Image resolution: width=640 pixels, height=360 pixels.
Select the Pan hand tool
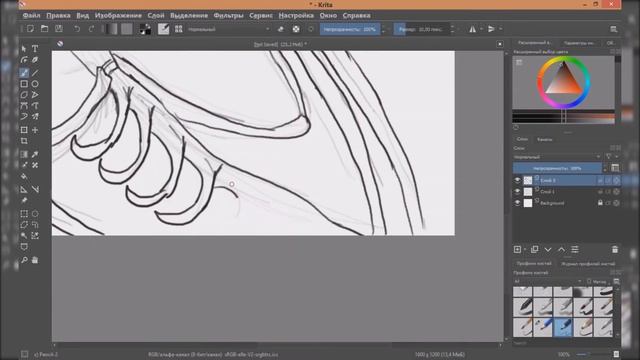[35, 260]
